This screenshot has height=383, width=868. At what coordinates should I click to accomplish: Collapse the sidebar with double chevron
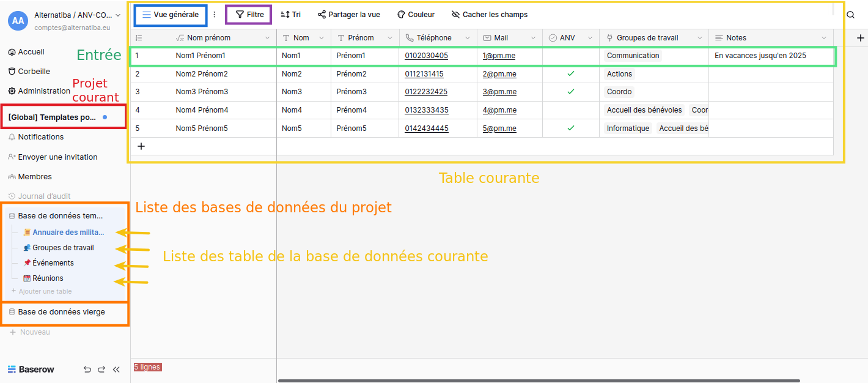point(116,370)
